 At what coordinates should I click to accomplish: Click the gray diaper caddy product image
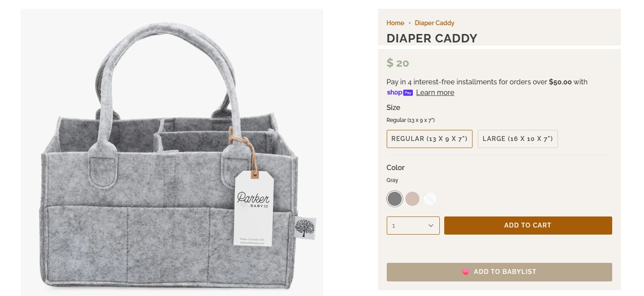(172, 152)
